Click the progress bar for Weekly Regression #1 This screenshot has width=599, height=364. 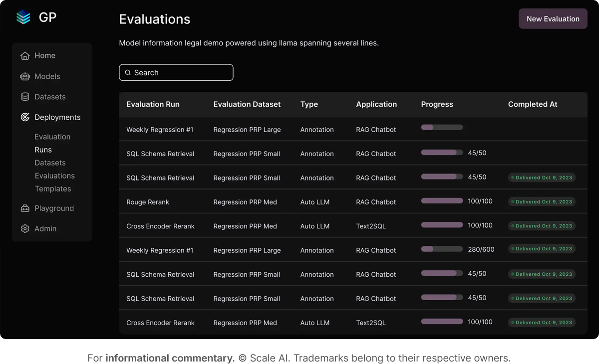tap(442, 128)
